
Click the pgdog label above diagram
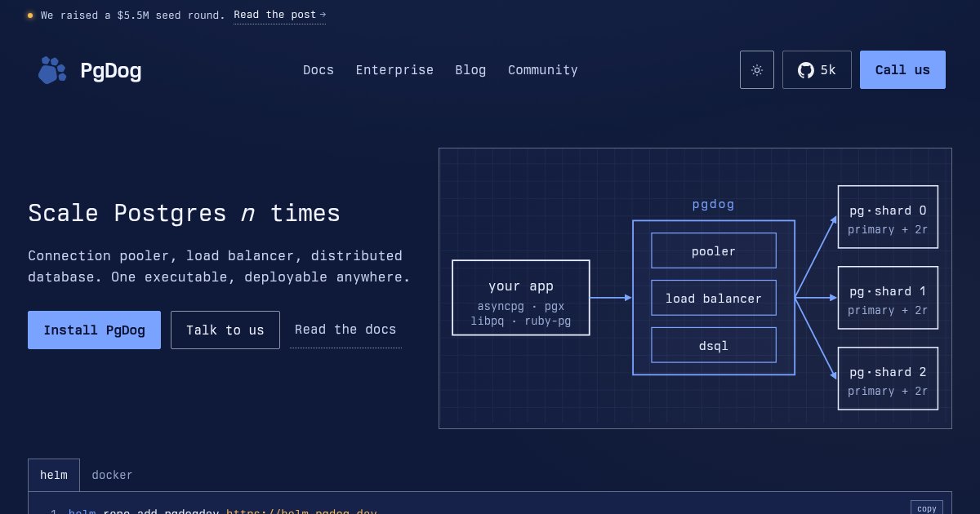pyautogui.click(x=714, y=205)
